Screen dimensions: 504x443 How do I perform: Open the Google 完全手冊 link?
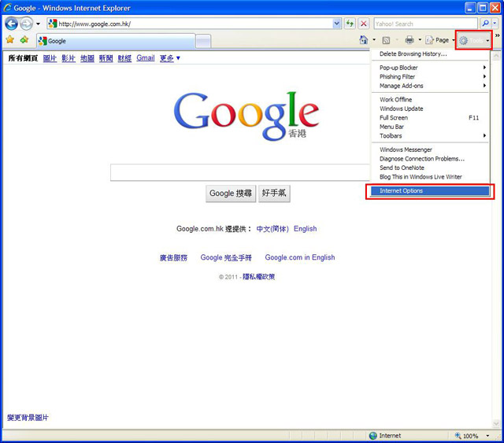(x=226, y=257)
